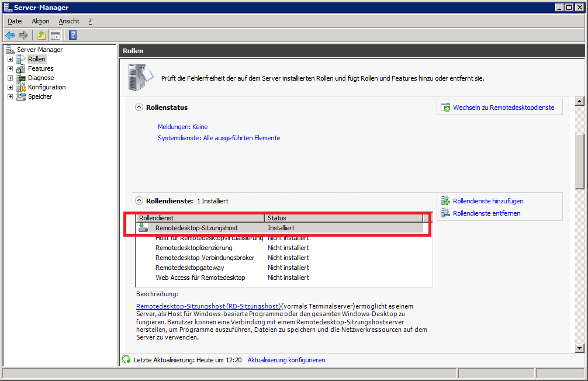Open the Datei menu
Image resolution: width=588 pixels, height=381 pixels.
coord(15,21)
